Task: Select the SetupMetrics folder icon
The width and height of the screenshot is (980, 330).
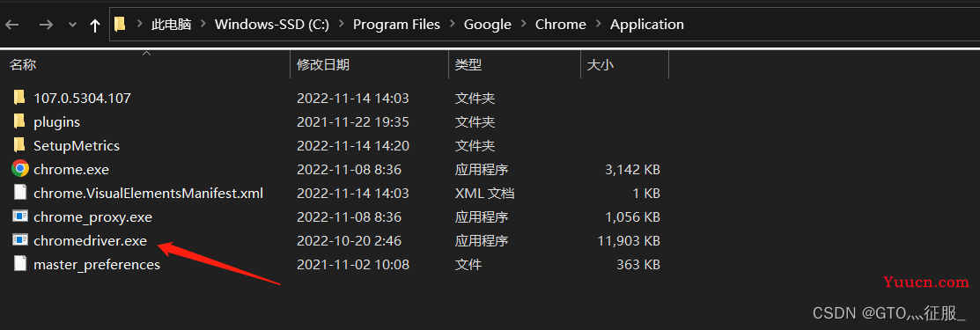Action: pos(19,145)
